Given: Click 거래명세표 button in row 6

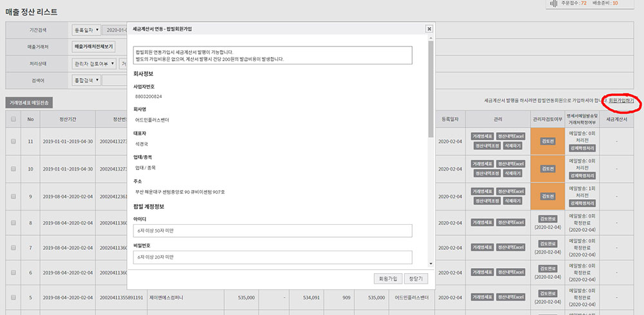Looking at the screenshot, I should pyautogui.click(x=482, y=272).
